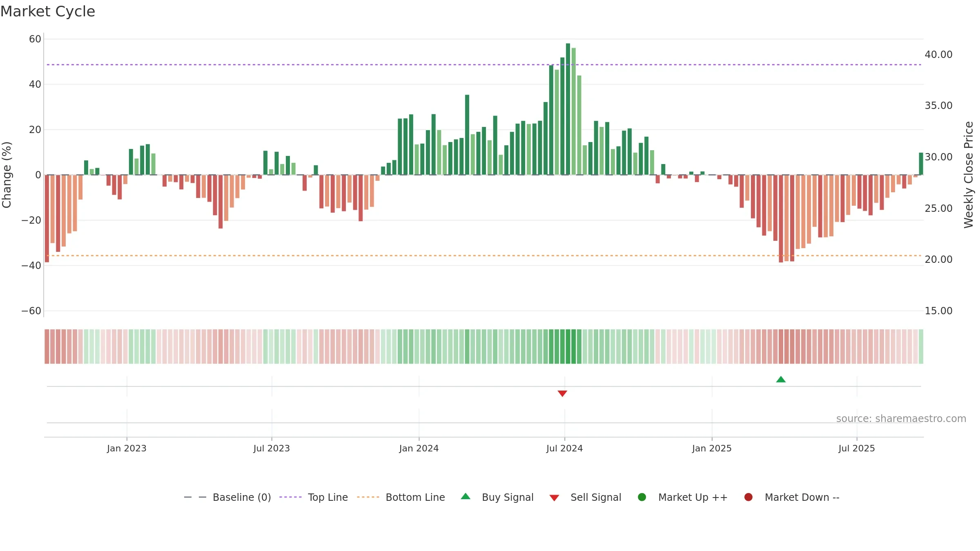The height and width of the screenshot is (551, 980).
Task: Toggle the Baseline (0) legend entry
Action: 227,497
